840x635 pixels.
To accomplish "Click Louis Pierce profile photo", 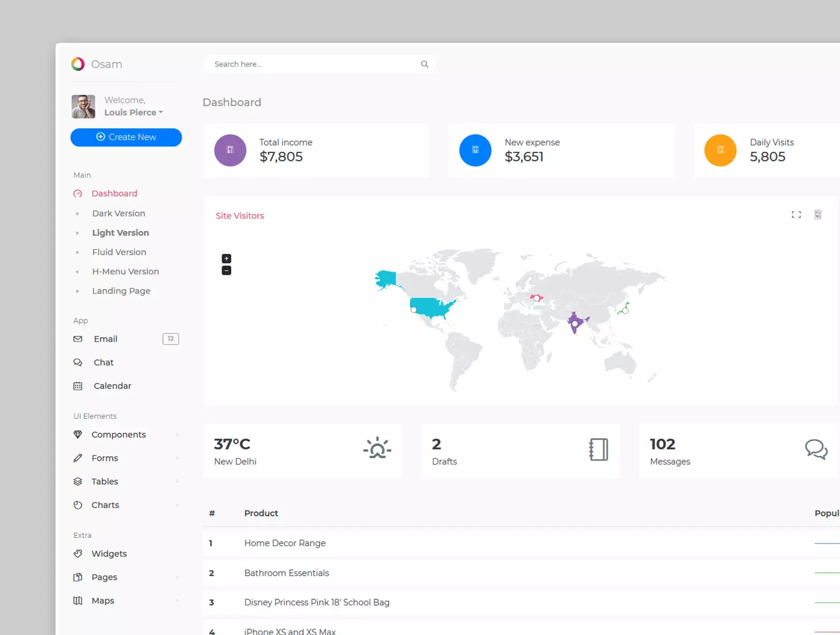I will coord(84,106).
